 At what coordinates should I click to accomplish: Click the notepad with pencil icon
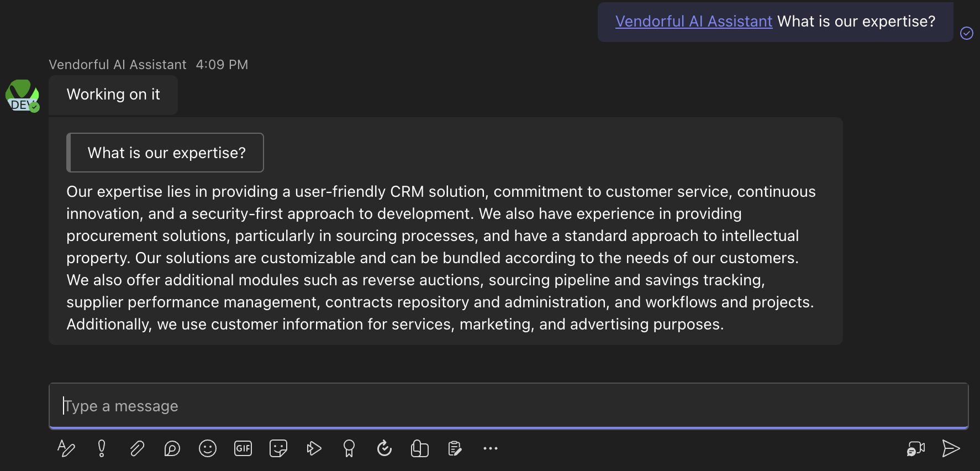[455, 448]
